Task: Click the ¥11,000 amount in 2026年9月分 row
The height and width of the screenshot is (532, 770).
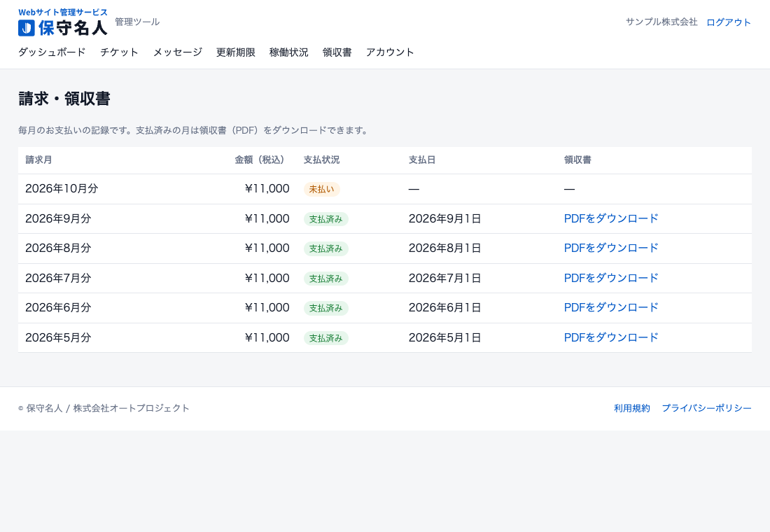Action: click(x=267, y=218)
